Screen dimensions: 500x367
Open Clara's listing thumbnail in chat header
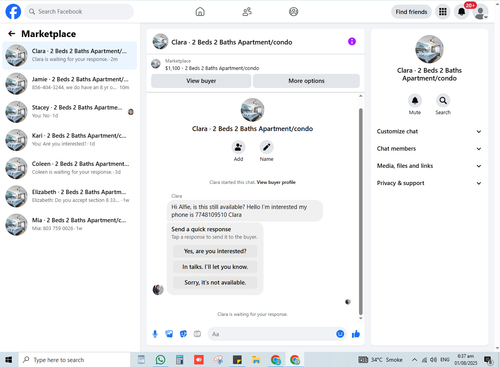(160, 41)
